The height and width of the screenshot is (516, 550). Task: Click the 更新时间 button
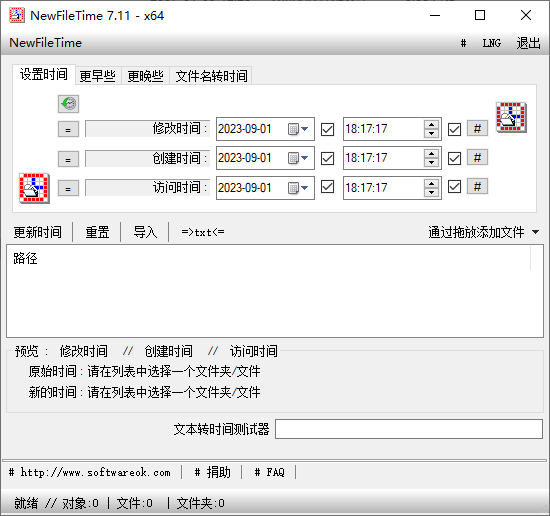[38, 232]
